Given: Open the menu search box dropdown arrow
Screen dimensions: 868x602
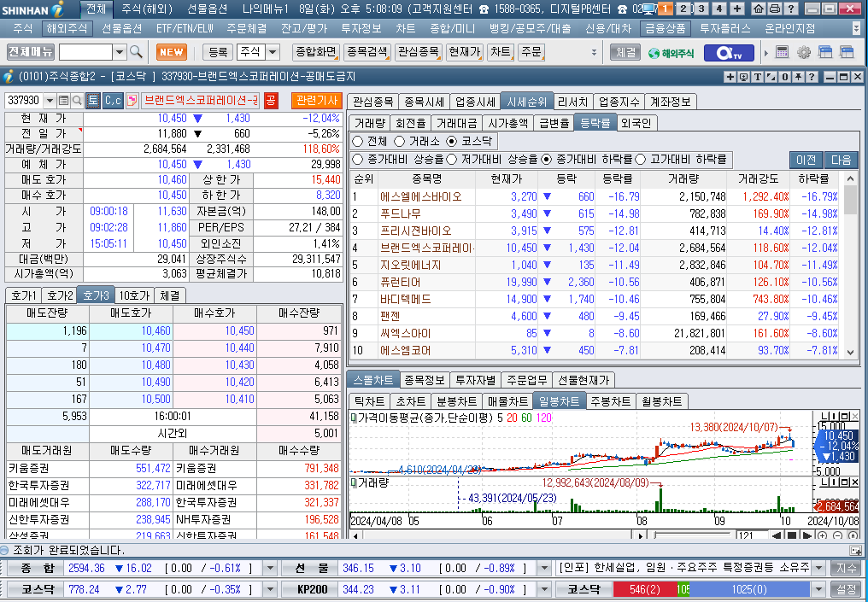Looking at the screenshot, I should 120,52.
